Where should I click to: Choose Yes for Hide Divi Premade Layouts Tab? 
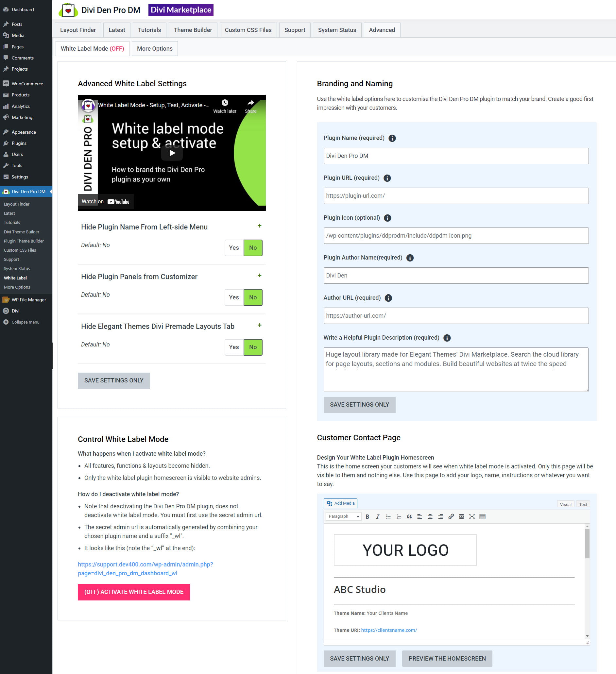point(234,347)
